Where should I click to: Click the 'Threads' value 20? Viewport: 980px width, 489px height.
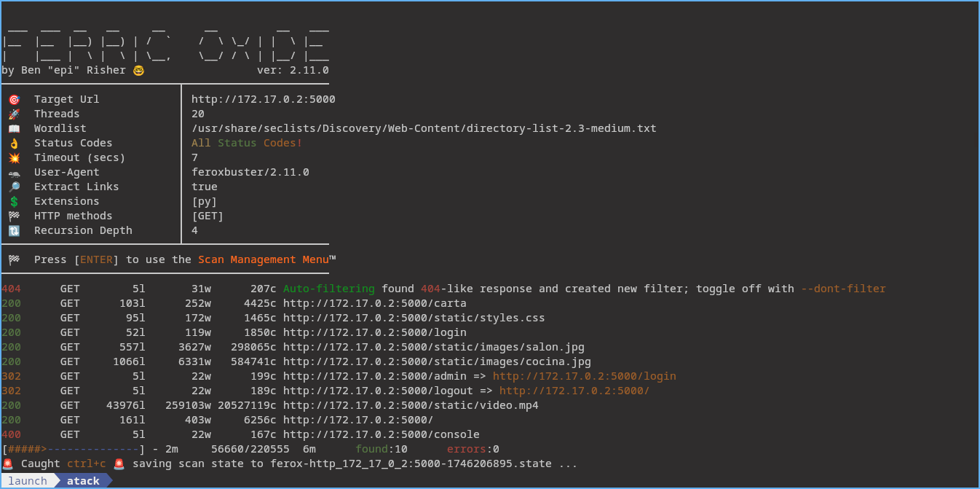tap(198, 114)
